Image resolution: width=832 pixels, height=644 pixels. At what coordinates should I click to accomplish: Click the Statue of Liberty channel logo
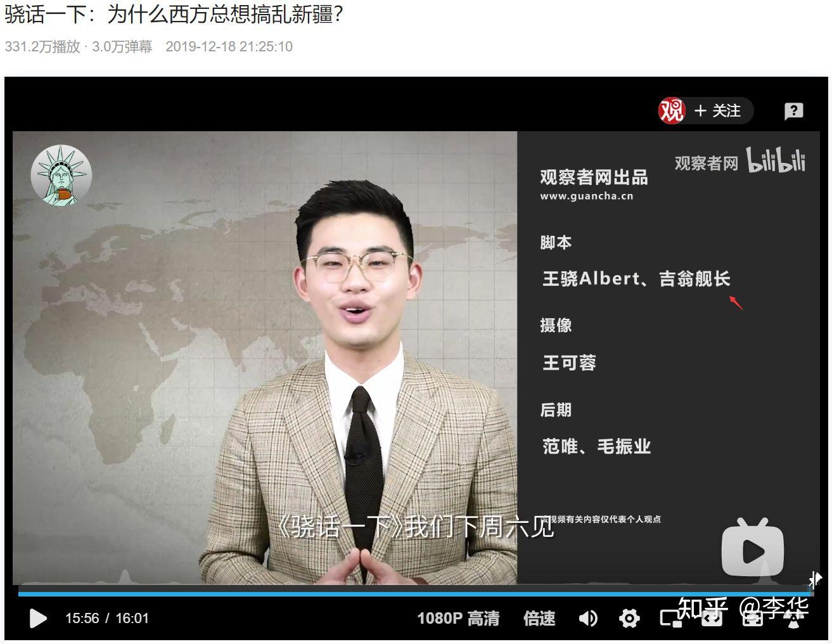click(x=61, y=175)
